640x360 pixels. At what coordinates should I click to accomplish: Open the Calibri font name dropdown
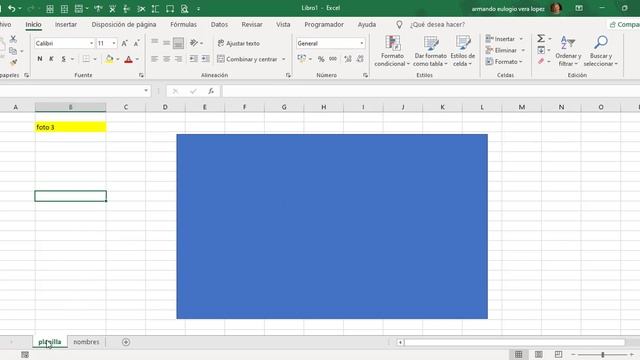click(91, 43)
